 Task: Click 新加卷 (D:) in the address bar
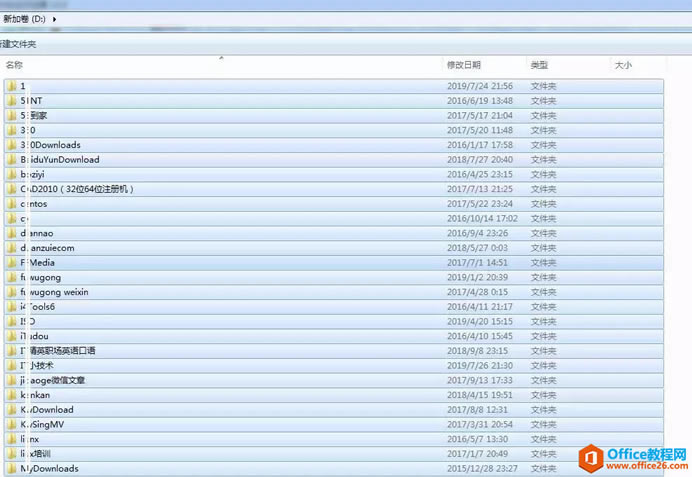(24, 19)
